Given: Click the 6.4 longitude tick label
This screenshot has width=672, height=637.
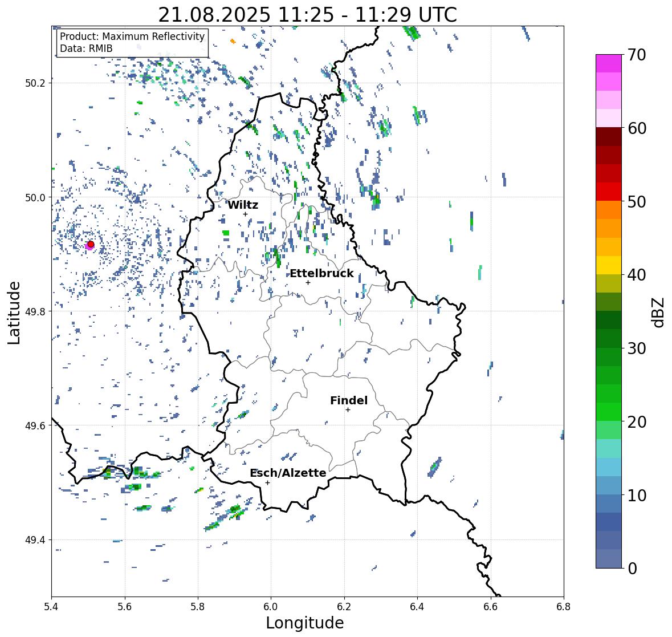Looking at the screenshot, I should [417, 607].
